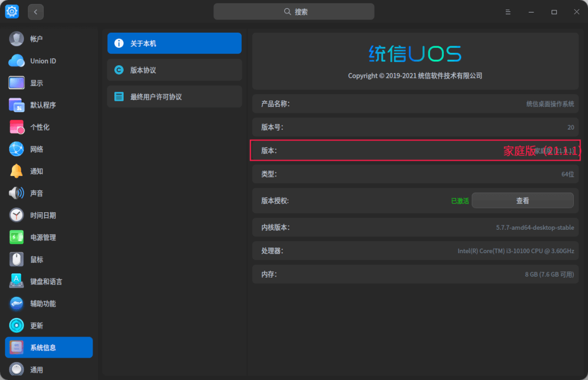Viewport: 588px width, 380px height.
Task: Open 时间日期 settings label
Action: click(43, 216)
